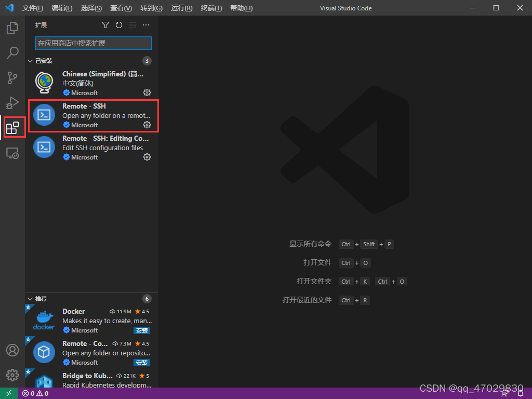This screenshot has height=399, width=532.
Task: Open the extensions panel more actions menu
Action: pos(146,25)
